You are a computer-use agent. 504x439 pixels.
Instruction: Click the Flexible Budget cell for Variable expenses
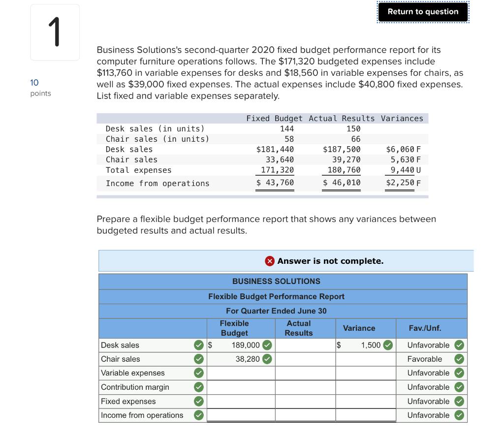[240, 373]
